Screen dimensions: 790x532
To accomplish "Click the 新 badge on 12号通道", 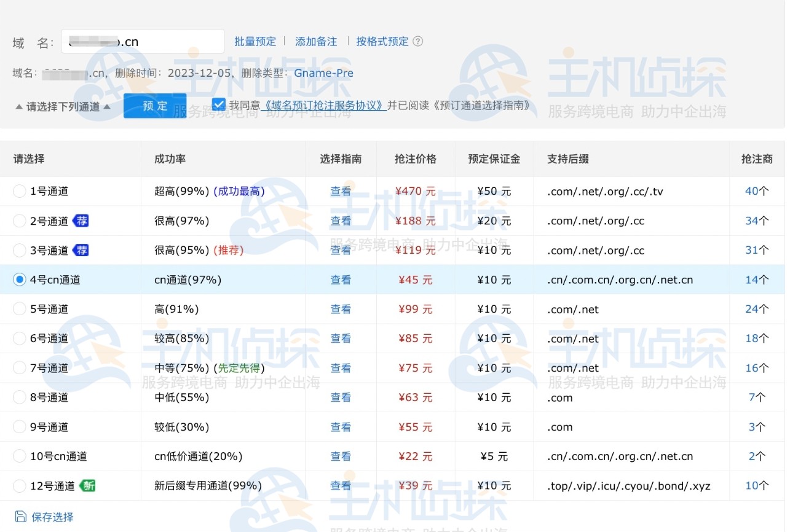I will (87, 486).
